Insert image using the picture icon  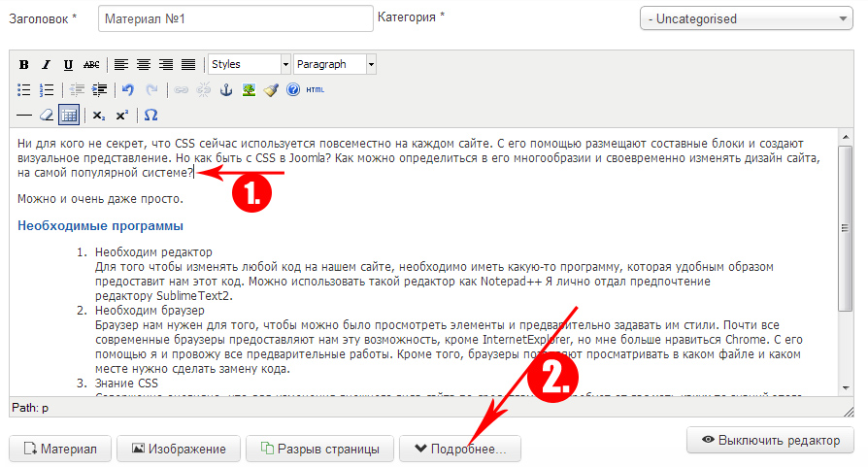pyautogui.click(x=250, y=90)
